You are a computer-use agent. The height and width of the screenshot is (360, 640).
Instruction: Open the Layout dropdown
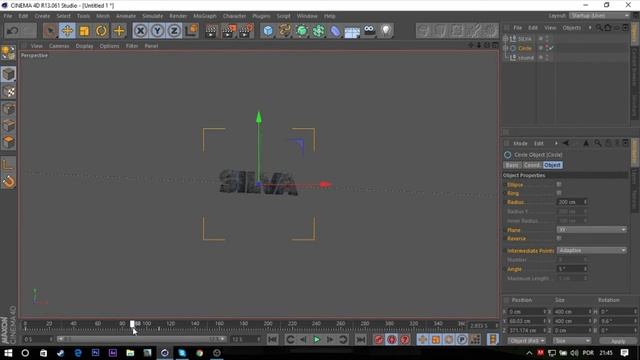click(x=600, y=16)
